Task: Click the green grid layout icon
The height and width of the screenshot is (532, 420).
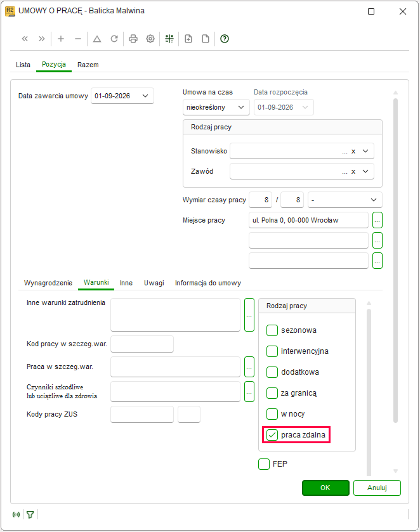Action: [169, 39]
